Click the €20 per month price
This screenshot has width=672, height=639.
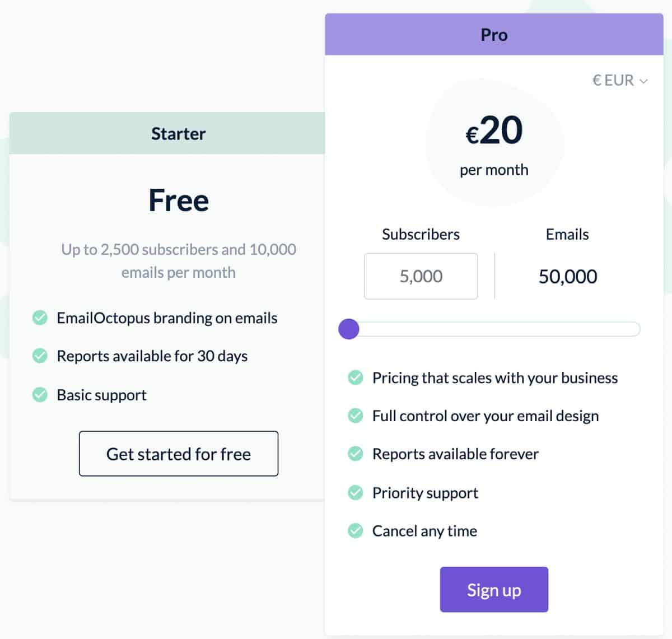[x=494, y=130]
